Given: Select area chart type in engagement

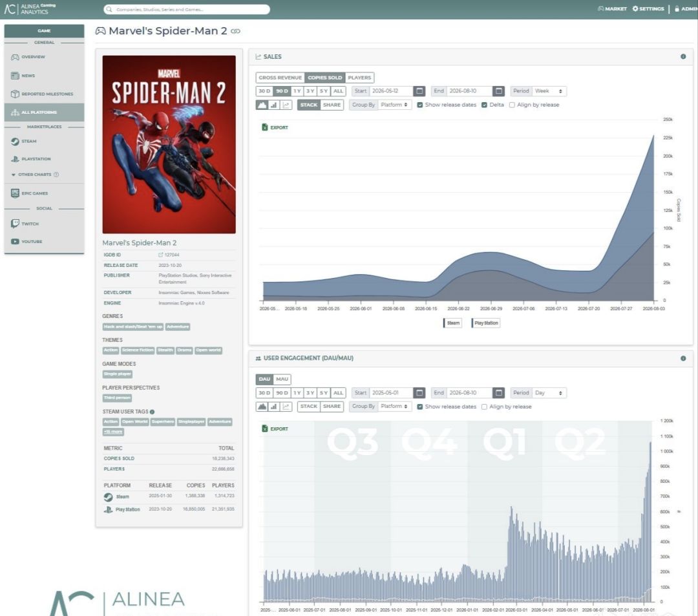Looking at the screenshot, I should point(262,407).
